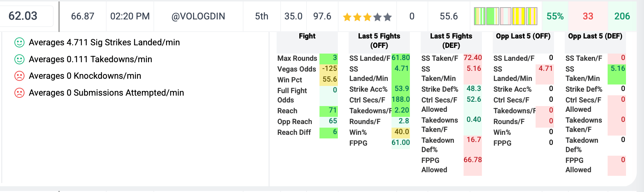Click the Vegas Odds -125 value

[329, 69]
